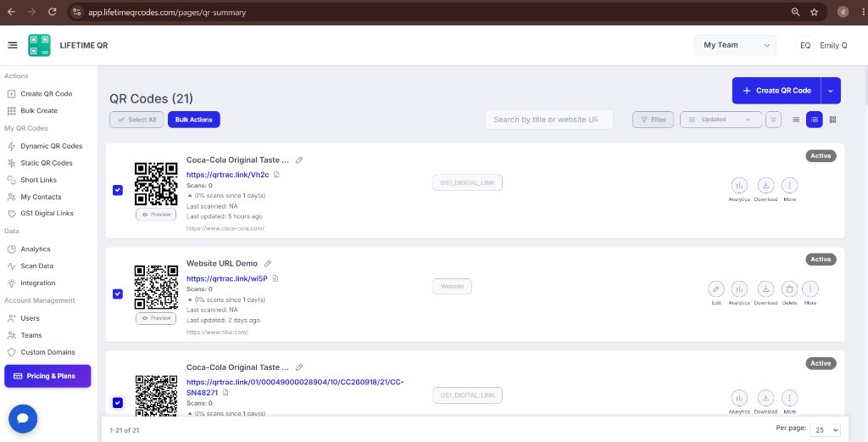
Task: Click the browser reload icon
Action: 52,12
